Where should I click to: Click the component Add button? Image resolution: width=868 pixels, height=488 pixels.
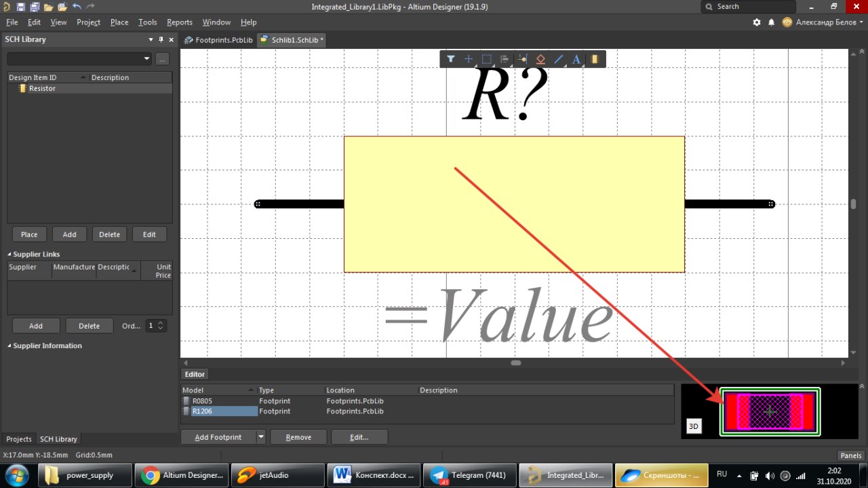(x=69, y=234)
